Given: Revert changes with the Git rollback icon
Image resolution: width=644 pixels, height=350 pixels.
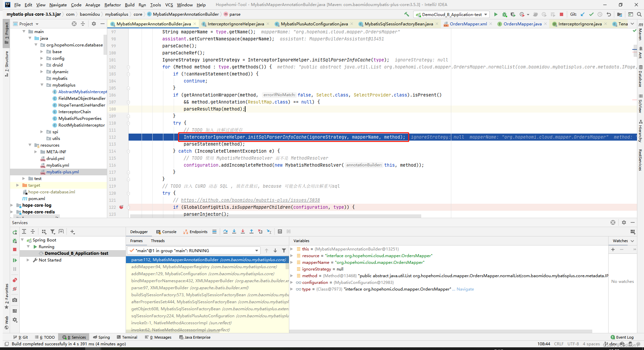Looking at the screenshot, I should click(609, 14).
